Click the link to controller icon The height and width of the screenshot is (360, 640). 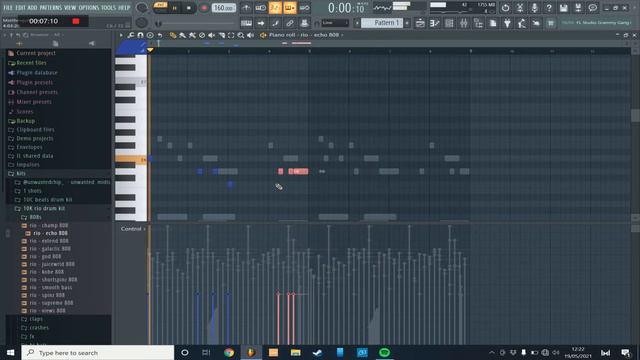tap(289, 23)
